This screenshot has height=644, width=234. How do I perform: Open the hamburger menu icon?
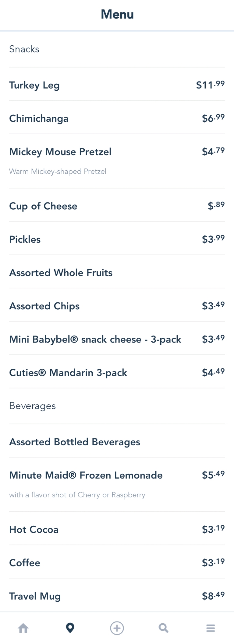(x=211, y=628)
